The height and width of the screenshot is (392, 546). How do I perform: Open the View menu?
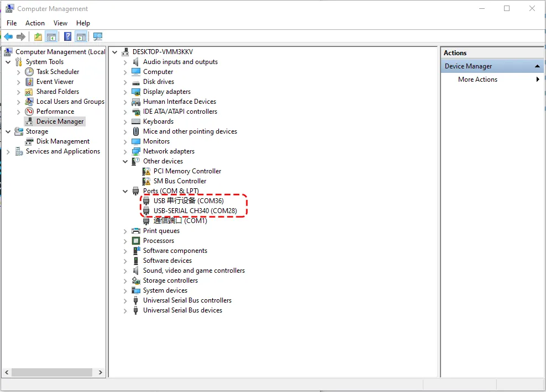pos(60,23)
